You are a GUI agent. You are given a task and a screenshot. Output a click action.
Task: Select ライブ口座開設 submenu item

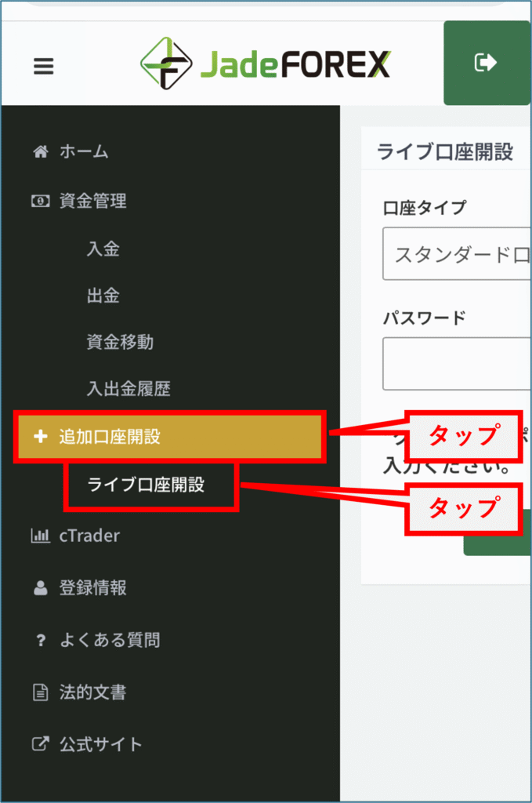click(x=146, y=485)
